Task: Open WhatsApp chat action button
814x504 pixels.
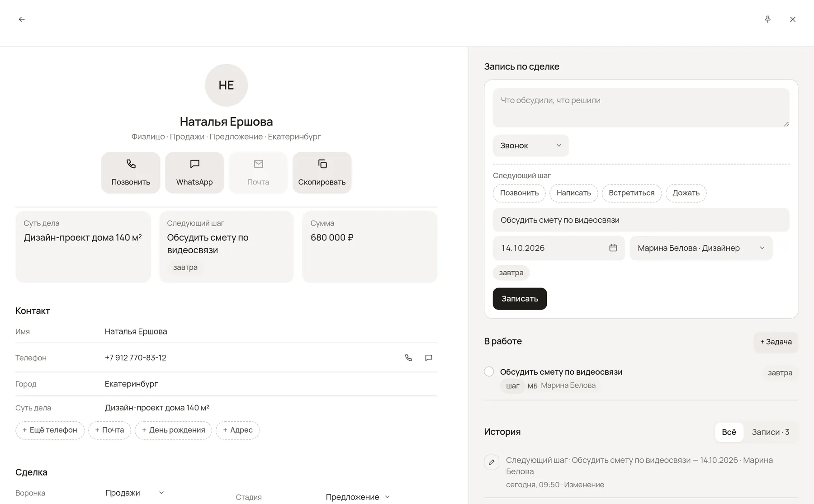Action: [194, 173]
